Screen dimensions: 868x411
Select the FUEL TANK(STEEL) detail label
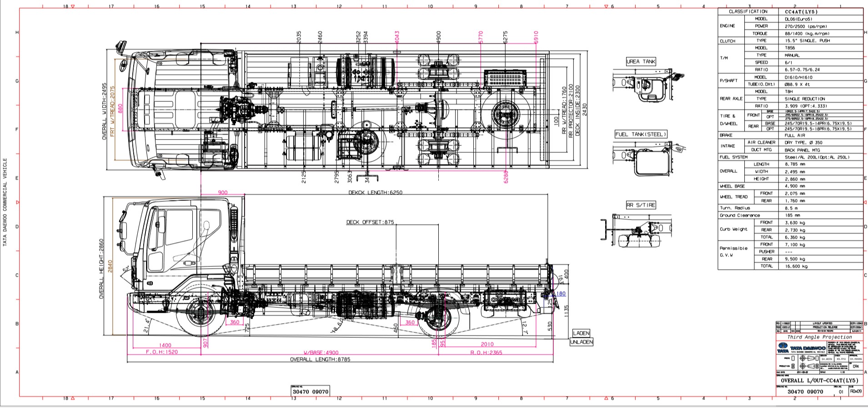point(641,134)
